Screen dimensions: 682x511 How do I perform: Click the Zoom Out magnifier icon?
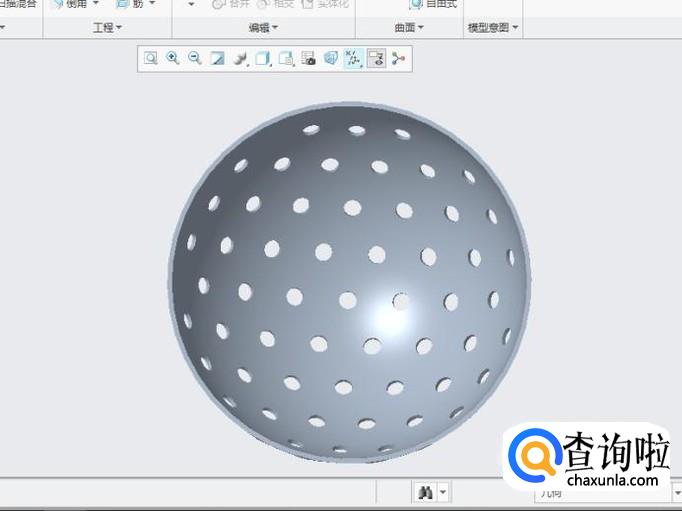coord(195,59)
